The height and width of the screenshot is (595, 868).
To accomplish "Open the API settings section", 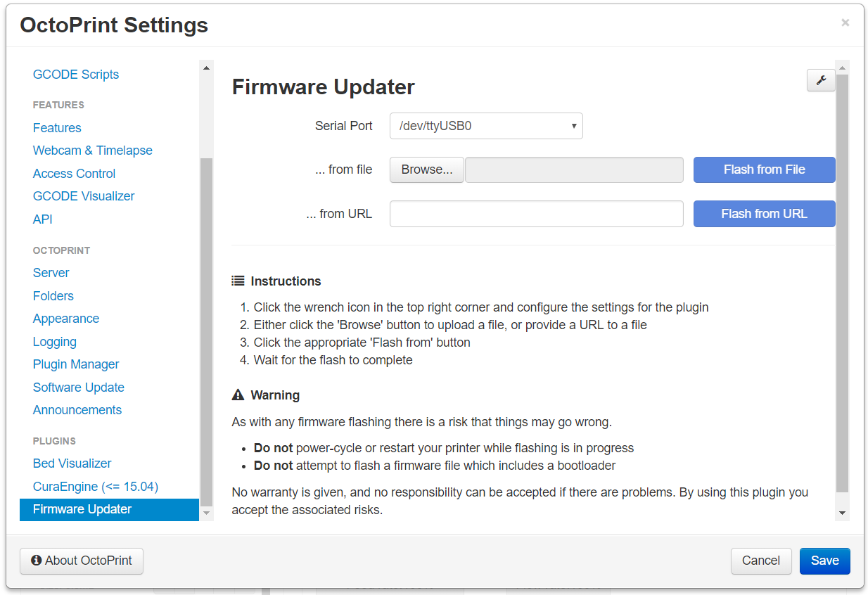I will click(43, 219).
